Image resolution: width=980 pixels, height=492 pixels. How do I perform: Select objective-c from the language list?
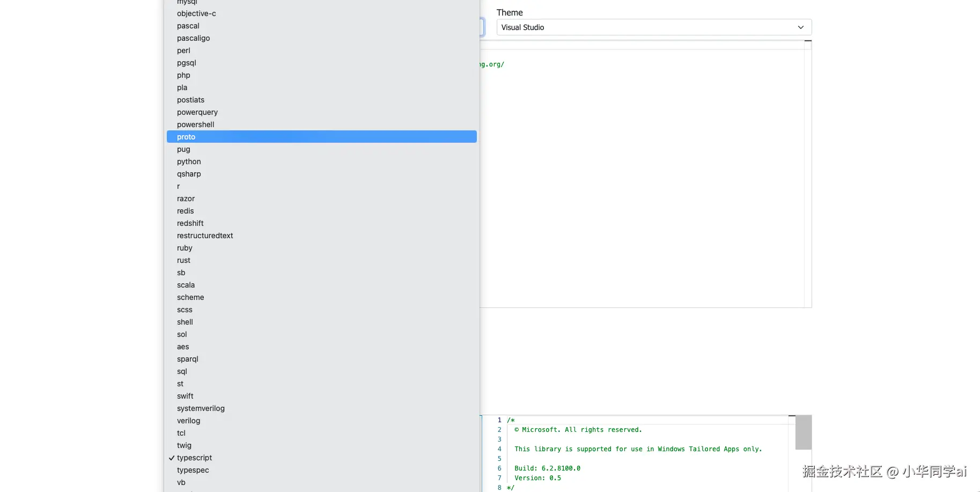coord(322,13)
